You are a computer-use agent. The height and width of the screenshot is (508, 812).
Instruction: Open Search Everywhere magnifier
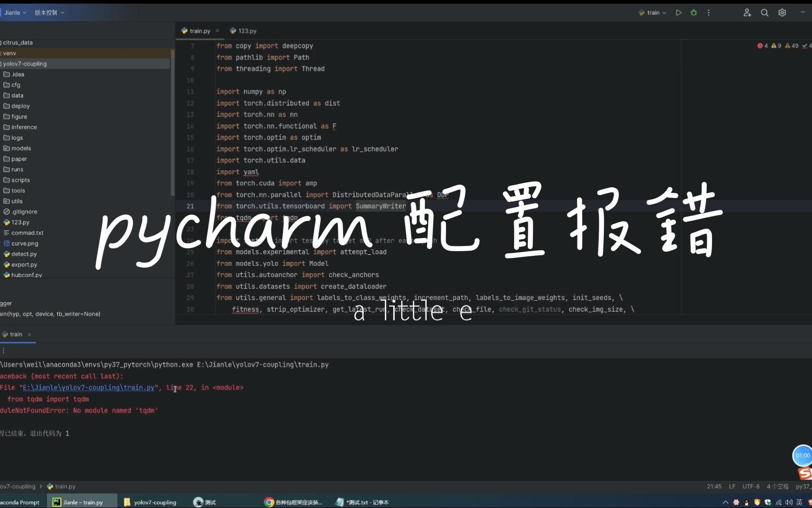point(765,13)
